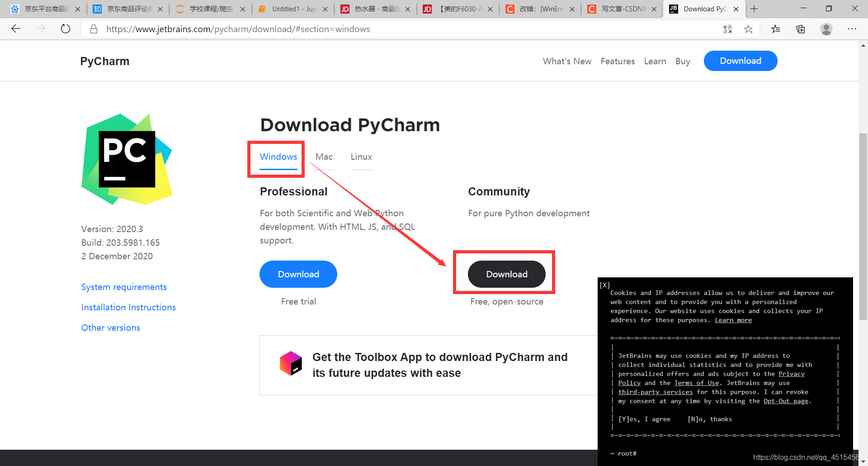Open the user profile avatar icon
Screen dimensions: 868x466
(826, 29)
